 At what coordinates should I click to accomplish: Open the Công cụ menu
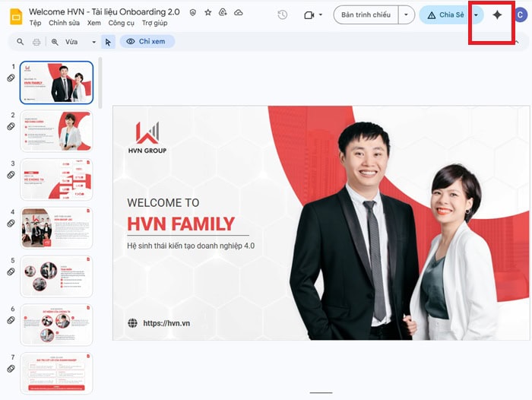pos(121,23)
